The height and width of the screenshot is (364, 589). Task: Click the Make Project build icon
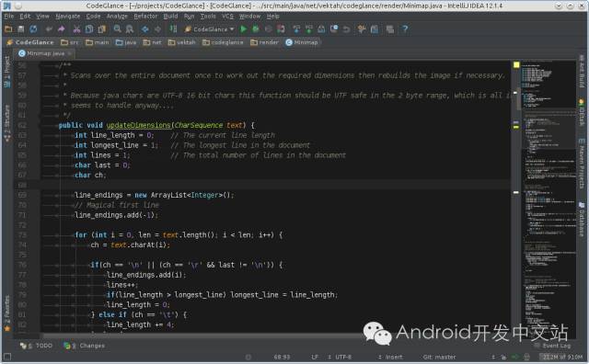coord(173,28)
